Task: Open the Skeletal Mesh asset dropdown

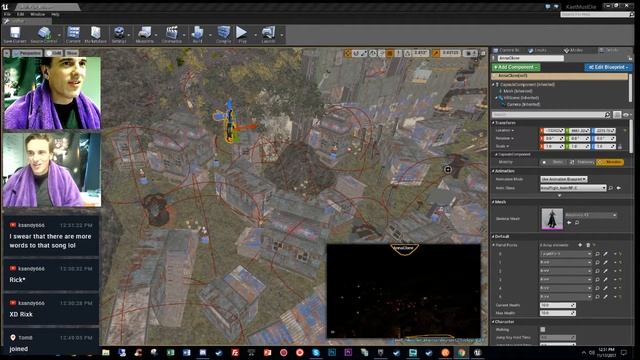Action: pyautogui.click(x=591, y=215)
